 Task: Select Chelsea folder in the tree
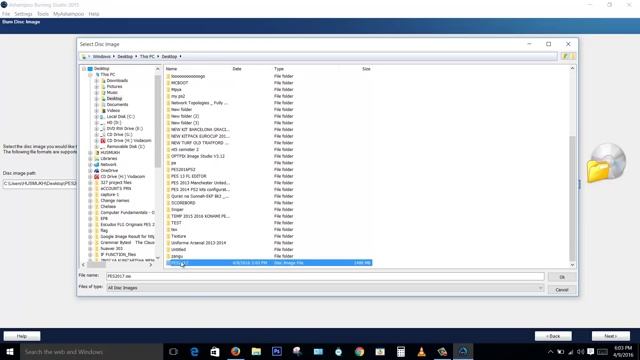[x=108, y=207]
